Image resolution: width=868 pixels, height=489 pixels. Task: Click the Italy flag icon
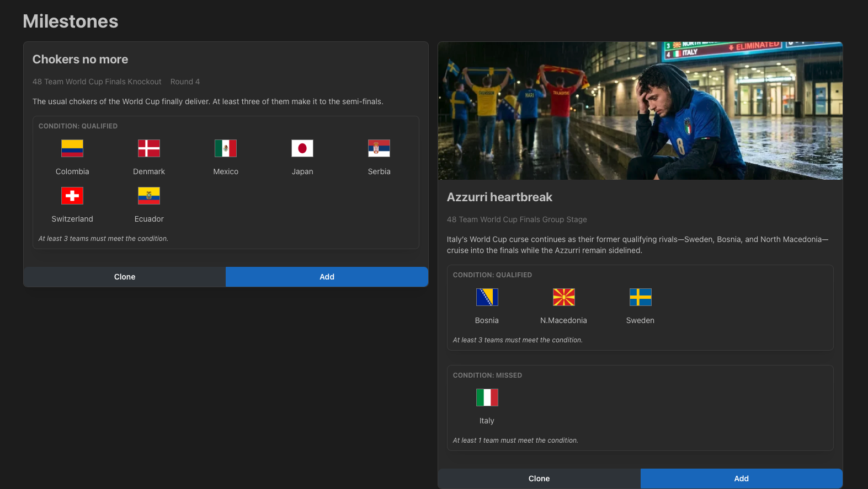(x=487, y=397)
